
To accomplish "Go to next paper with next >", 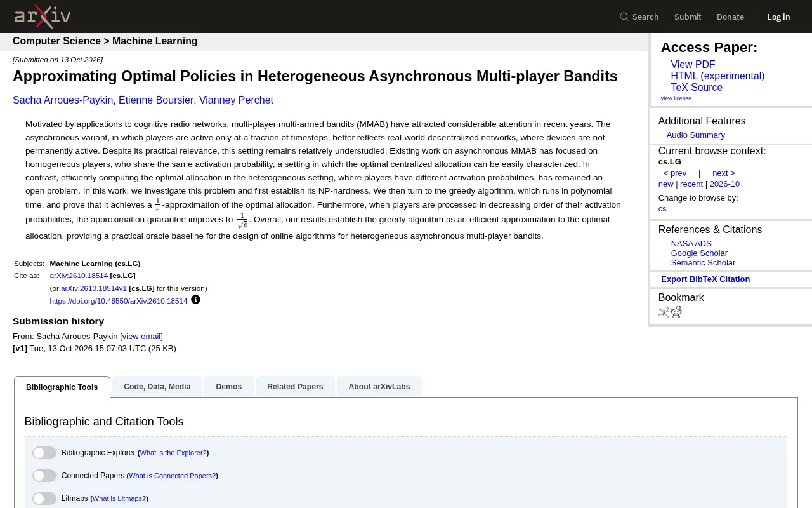I will [724, 173].
